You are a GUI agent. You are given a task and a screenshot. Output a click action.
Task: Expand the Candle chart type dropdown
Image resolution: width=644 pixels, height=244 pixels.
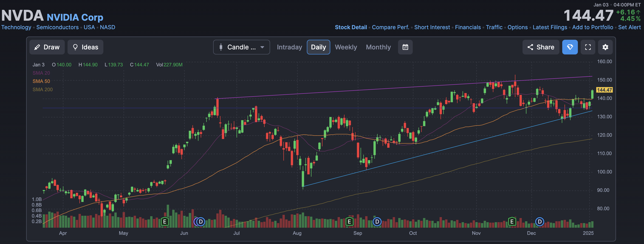point(242,47)
